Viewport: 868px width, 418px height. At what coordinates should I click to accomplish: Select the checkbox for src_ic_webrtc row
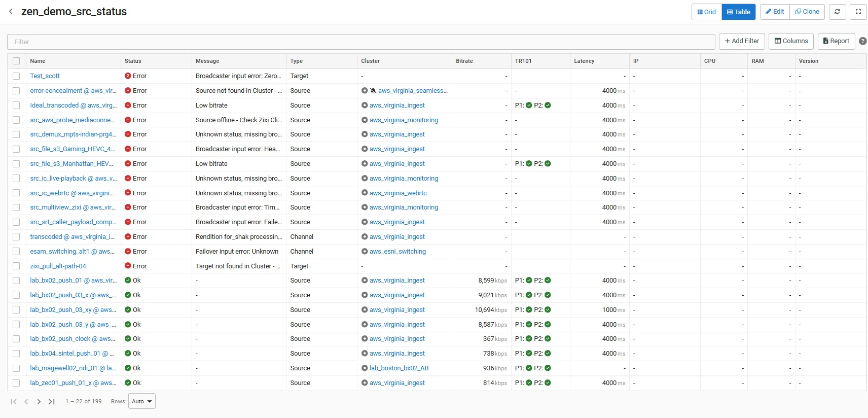click(x=16, y=193)
